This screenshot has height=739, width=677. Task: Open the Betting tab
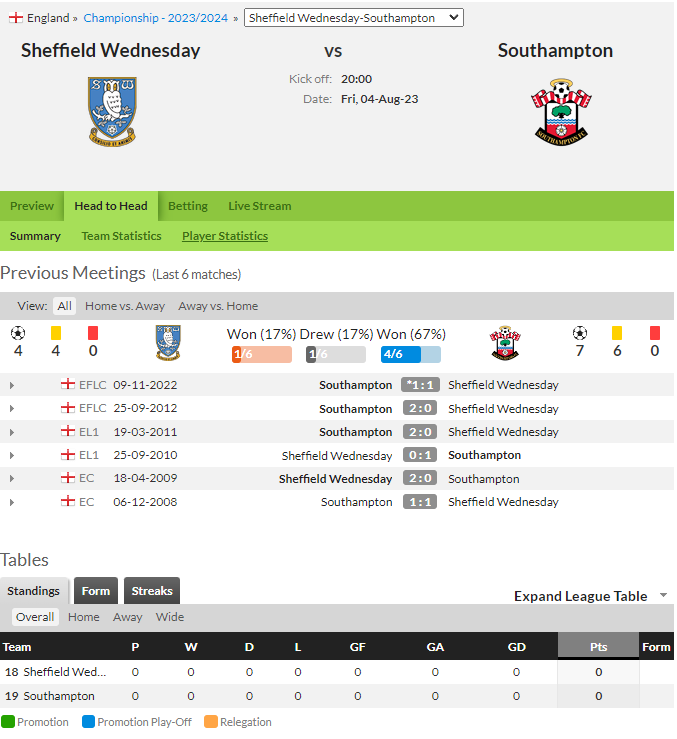tap(188, 206)
